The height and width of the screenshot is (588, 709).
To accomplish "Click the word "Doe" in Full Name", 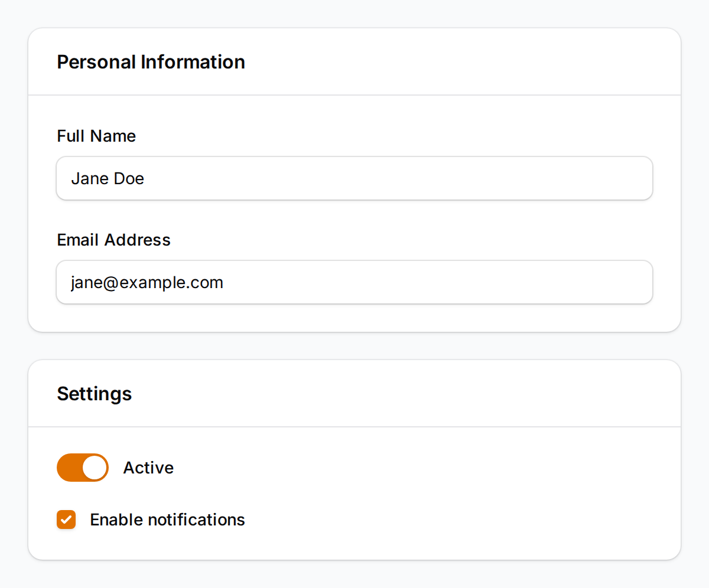I will (129, 178).
